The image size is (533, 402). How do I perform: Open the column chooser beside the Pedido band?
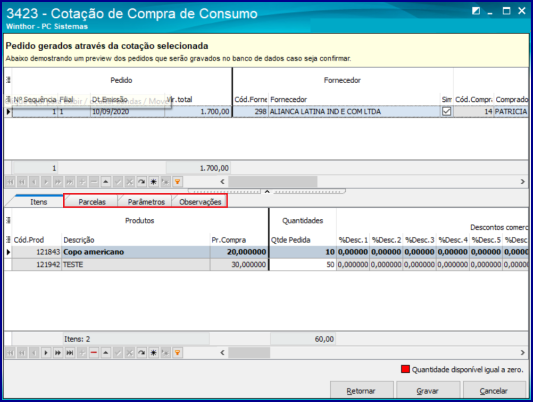coord(8,80)
